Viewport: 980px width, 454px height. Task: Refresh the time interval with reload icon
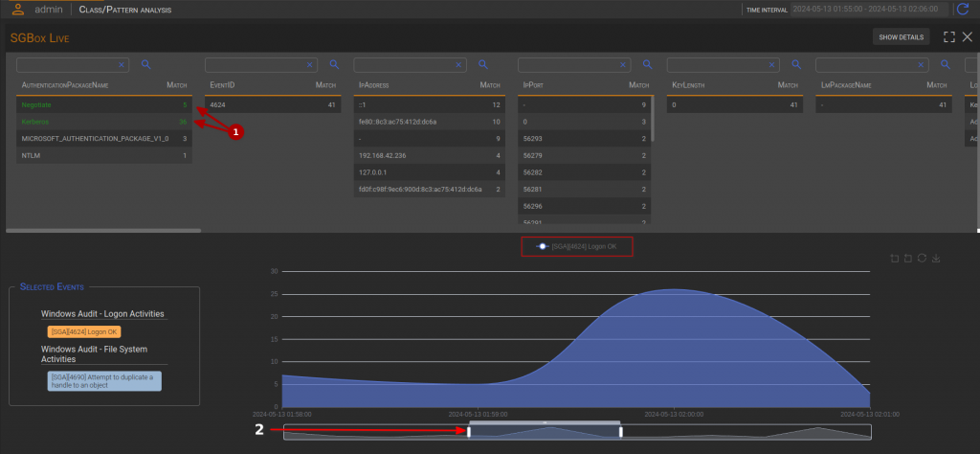[963, 9]
